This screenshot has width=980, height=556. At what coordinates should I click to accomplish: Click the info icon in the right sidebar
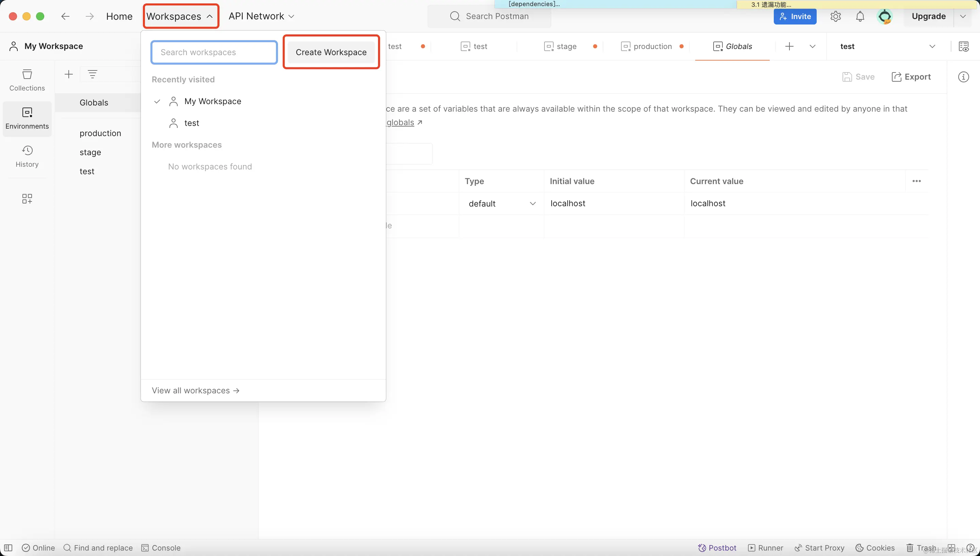point(963,77)
